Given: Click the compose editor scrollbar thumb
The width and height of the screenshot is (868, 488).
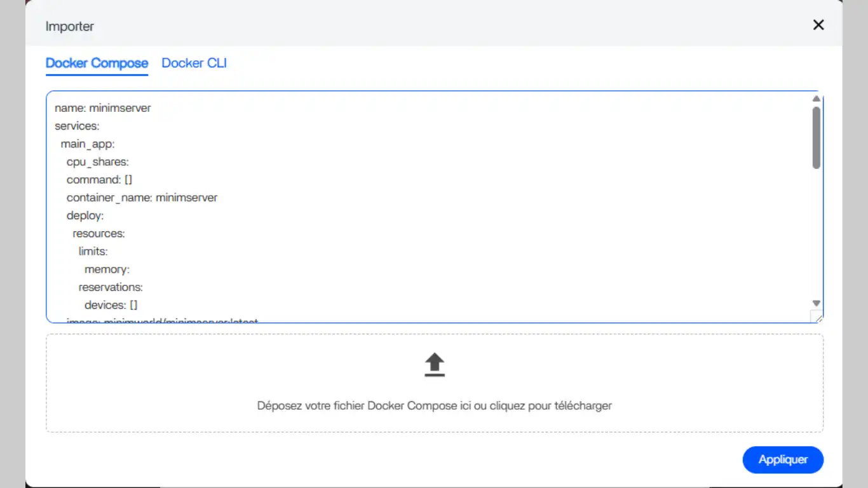Looking at the screenshot, I should click(x=817, y=137).
